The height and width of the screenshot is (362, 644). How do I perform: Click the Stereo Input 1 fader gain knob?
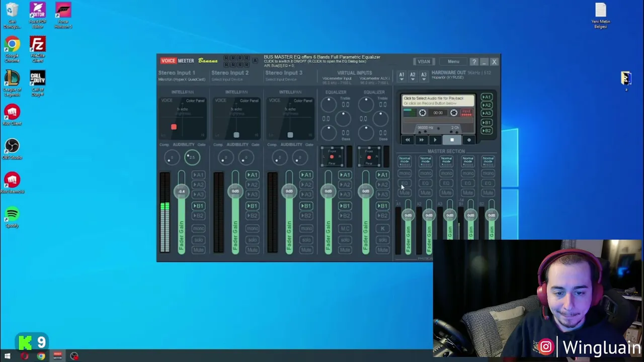click(181, 192)
